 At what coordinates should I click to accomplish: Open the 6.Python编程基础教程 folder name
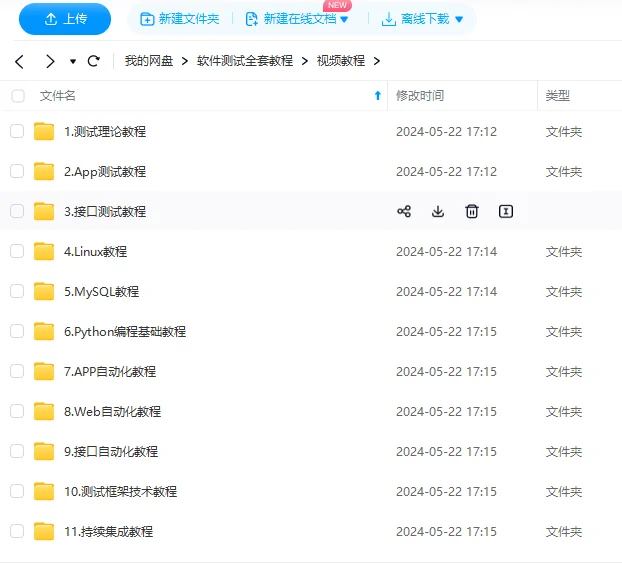[x=125, y=332]
